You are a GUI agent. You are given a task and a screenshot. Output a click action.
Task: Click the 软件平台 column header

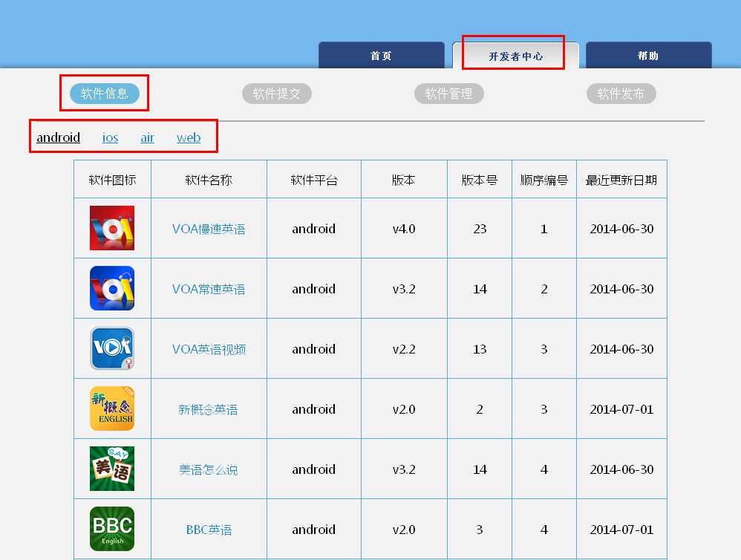[x=314, y=180]
